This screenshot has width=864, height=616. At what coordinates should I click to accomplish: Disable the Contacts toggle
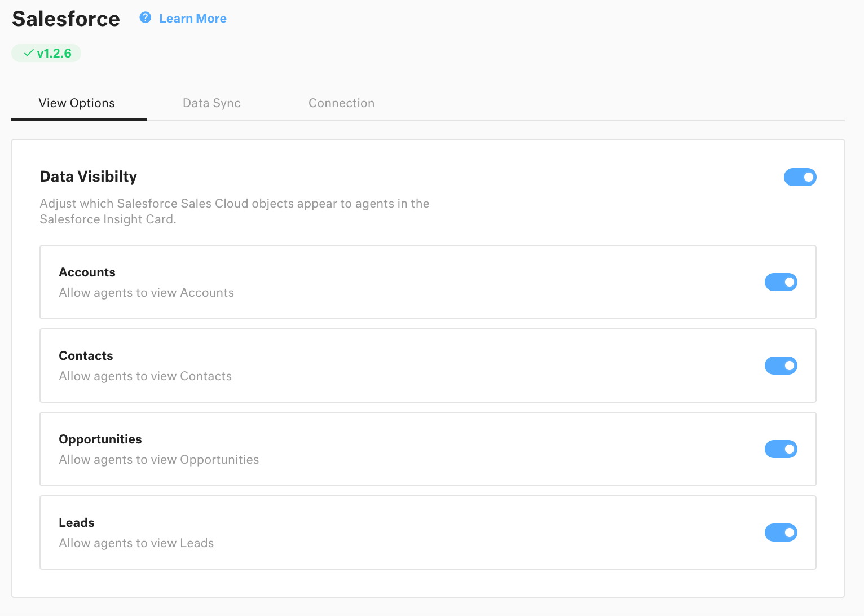[781, 366]
